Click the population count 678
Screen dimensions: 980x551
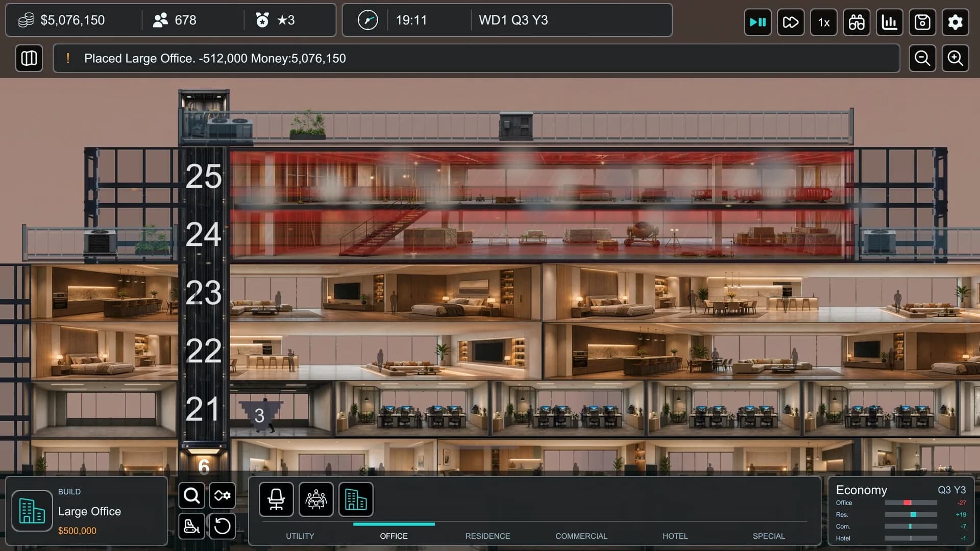[185, 20]
